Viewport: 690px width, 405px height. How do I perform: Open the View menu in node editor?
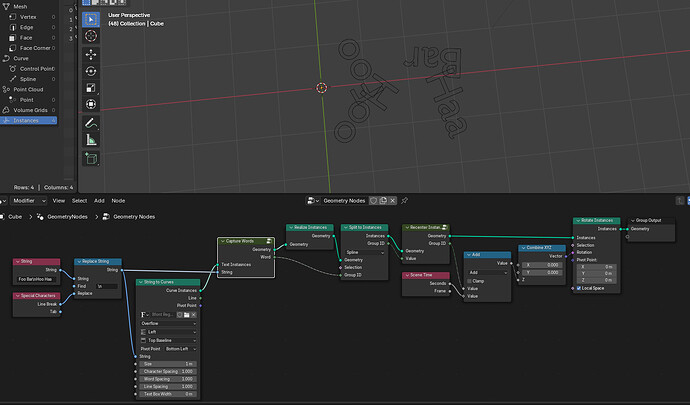[x=59, y=201]
